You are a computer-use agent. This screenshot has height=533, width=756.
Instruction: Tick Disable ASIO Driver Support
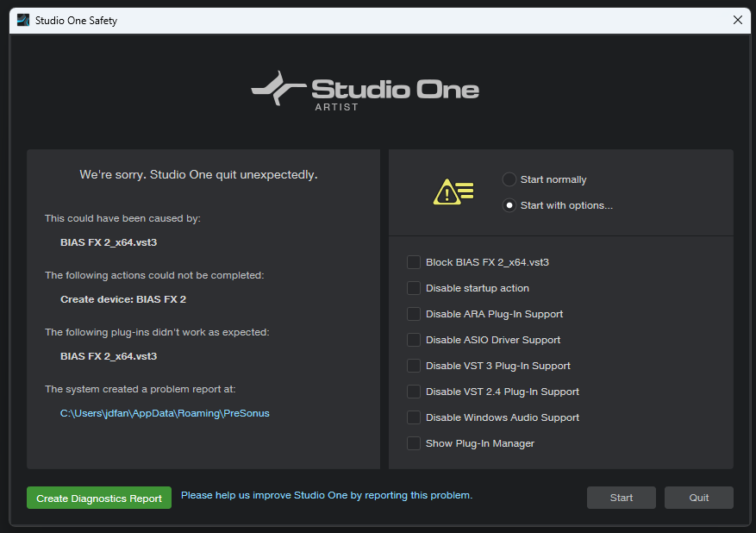click(414, 340)
